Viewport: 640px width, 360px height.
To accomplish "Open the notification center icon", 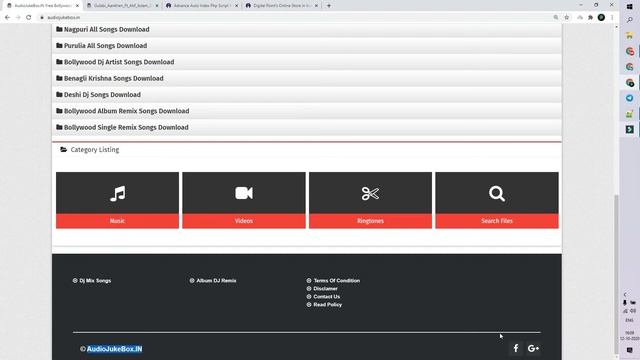I will click(629, 350).
